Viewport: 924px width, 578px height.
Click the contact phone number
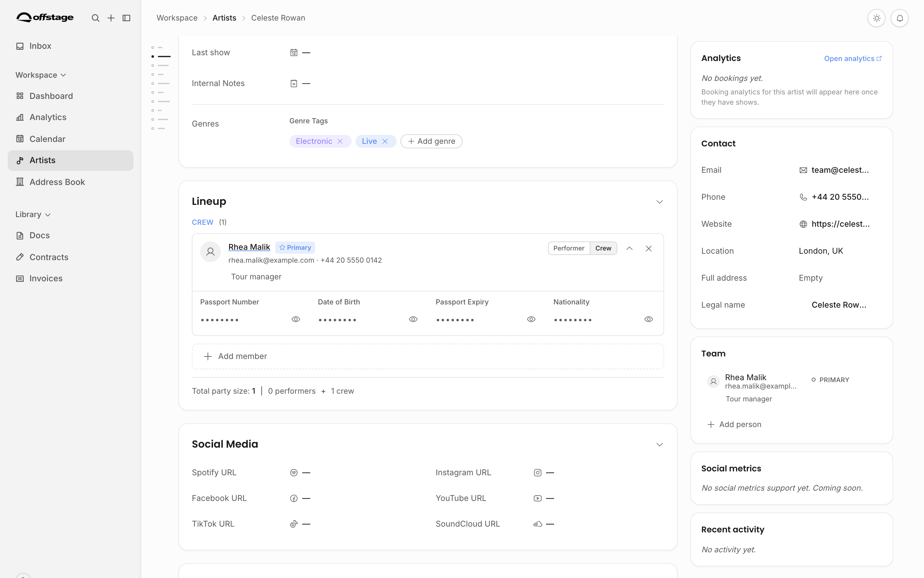point(840,197)
